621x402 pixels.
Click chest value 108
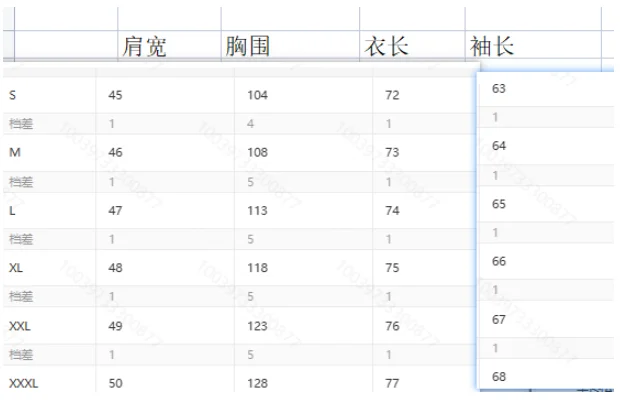(x=257, y=152)
